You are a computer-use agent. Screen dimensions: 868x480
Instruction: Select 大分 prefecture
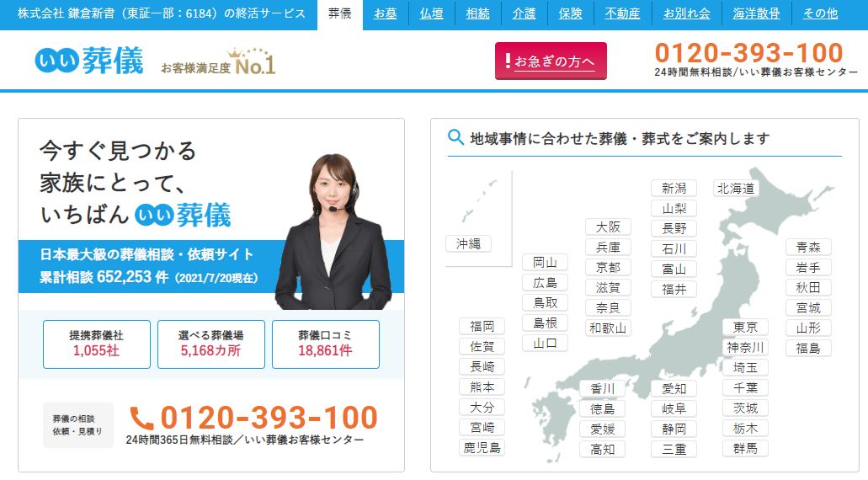click(482, 408)
